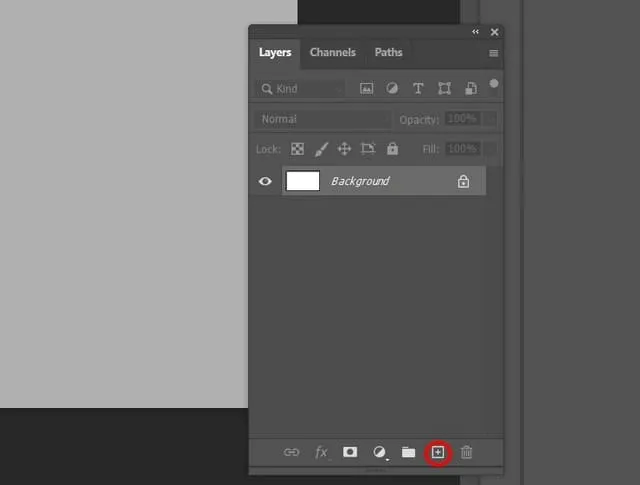640x485 pixels.
Task: Select the Background layer thumbnail
Action: pyautogui.click(x=303, y=181)
